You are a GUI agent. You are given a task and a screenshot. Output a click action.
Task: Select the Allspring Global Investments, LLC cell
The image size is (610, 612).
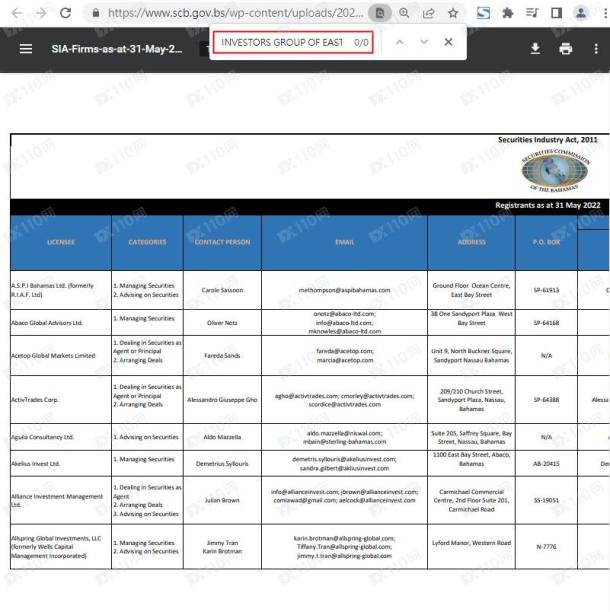tap(60, 547)
